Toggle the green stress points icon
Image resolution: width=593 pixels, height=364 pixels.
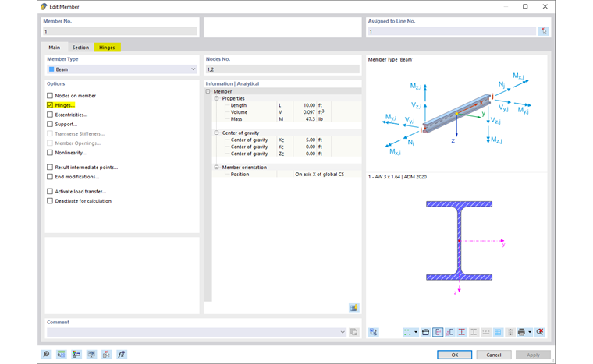(x=407, y=332)
